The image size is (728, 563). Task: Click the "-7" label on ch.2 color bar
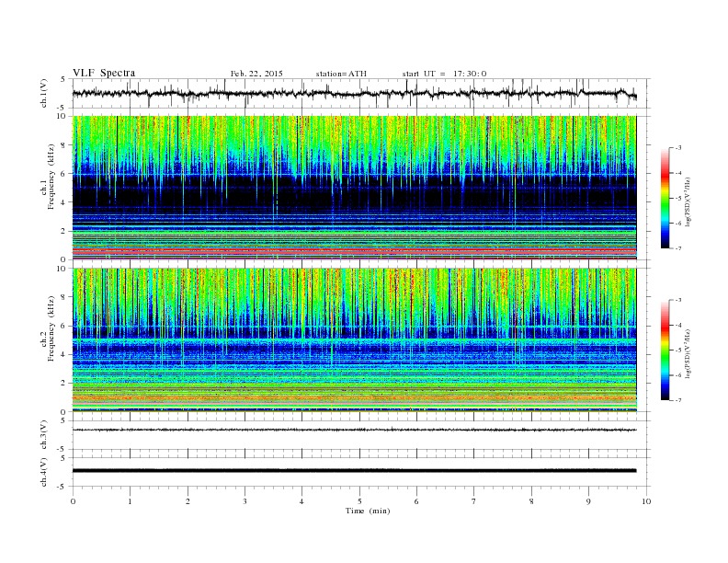click(677, 400)
